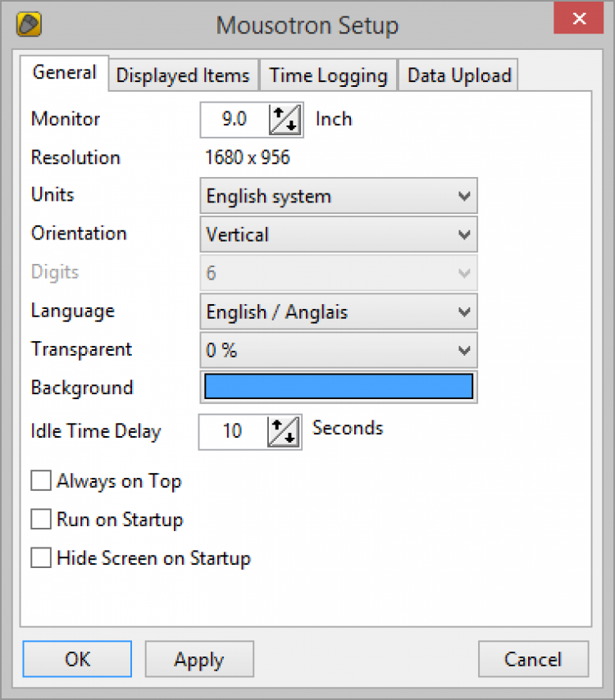Check Hide Screen on Startup option

[41, 559]
